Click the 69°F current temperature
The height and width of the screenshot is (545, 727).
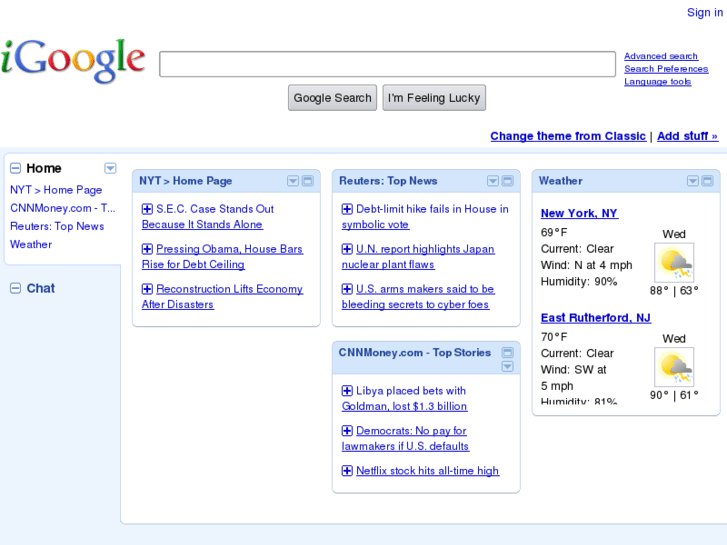click(554, 232)
